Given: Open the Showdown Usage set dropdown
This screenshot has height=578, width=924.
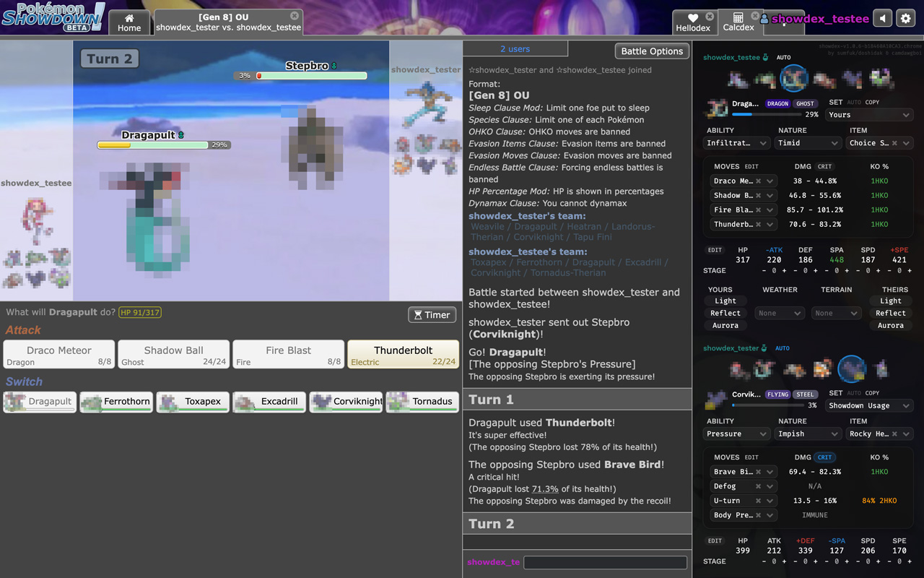Looking at the screenshot, I should pos(869,405).
